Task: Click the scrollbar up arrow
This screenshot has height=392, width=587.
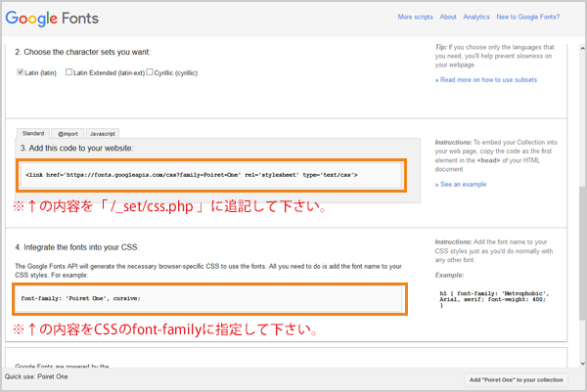Action: [x=582, y=48]
